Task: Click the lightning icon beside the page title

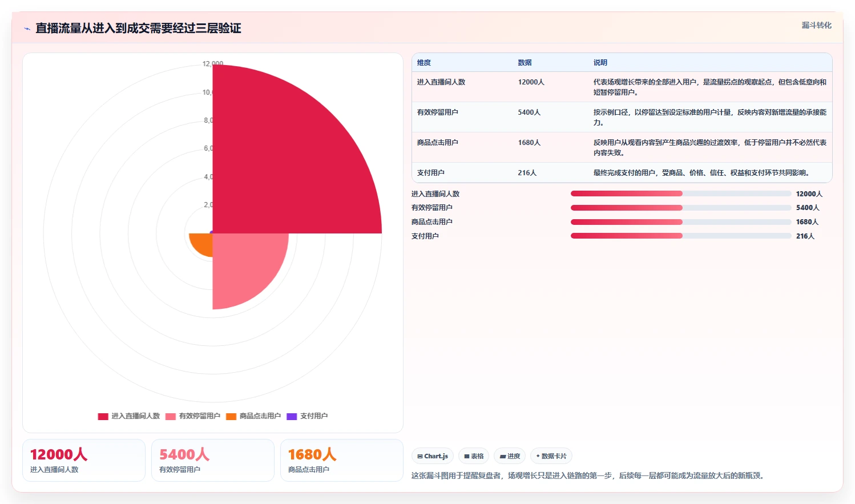Action: click(27, 29)
